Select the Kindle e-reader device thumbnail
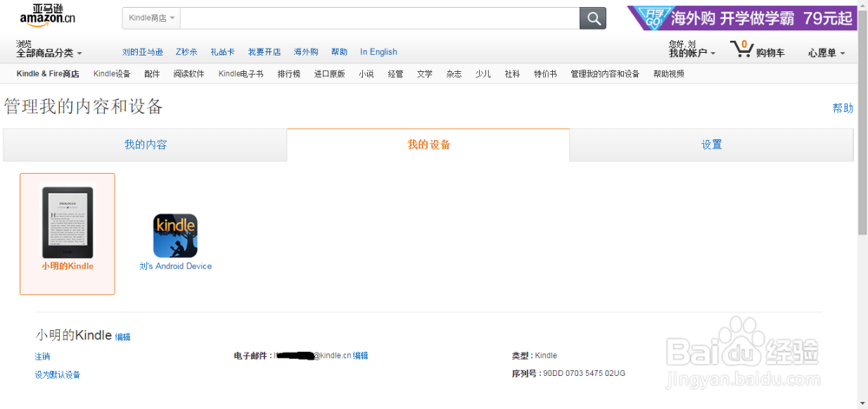Viewport: 868px width, 409px height. (67, 221)
